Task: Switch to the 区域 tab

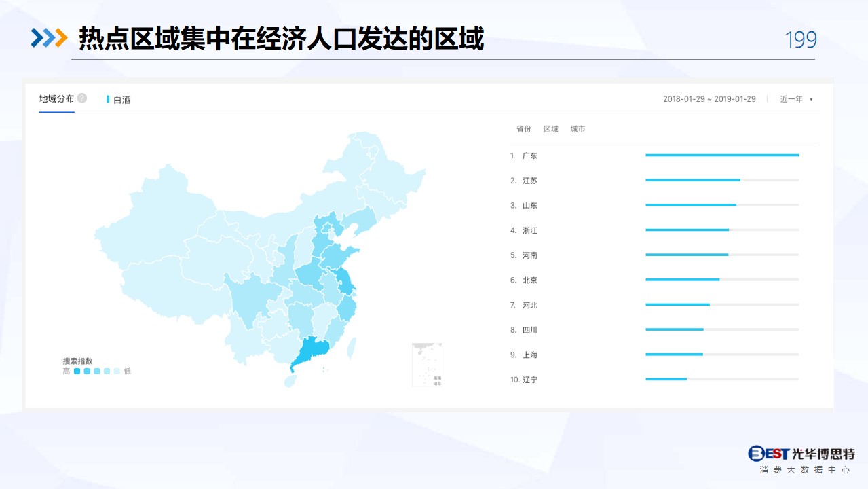Action: point(550,129)
